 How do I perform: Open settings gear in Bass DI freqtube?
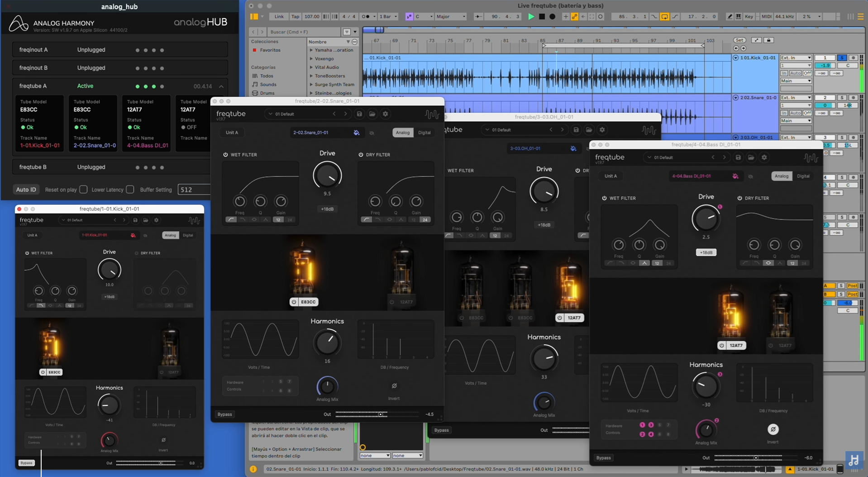pyautogui.click(x=764, y=158)
